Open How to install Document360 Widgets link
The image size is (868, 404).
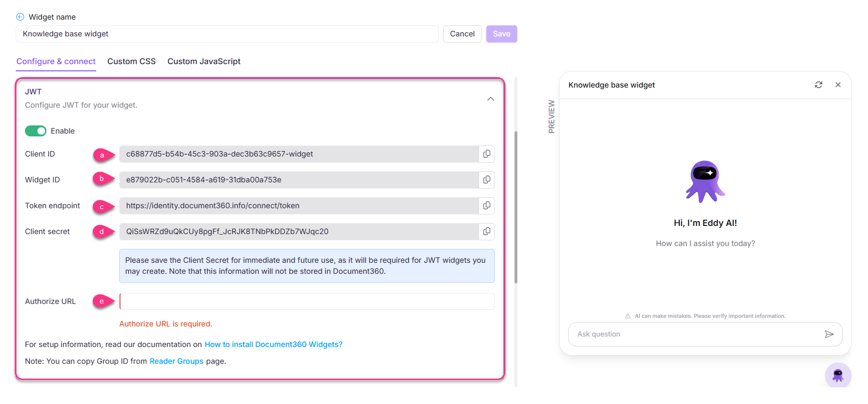[274, 345]
